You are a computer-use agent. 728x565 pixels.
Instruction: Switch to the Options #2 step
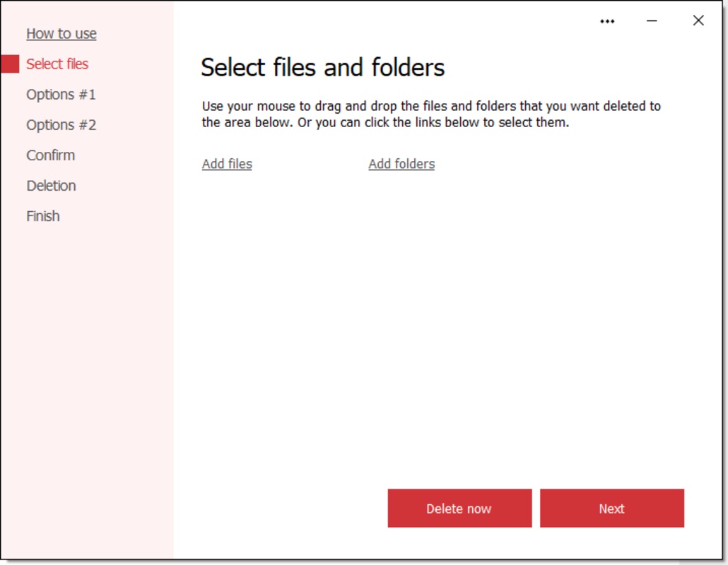[x=61, y=125]
